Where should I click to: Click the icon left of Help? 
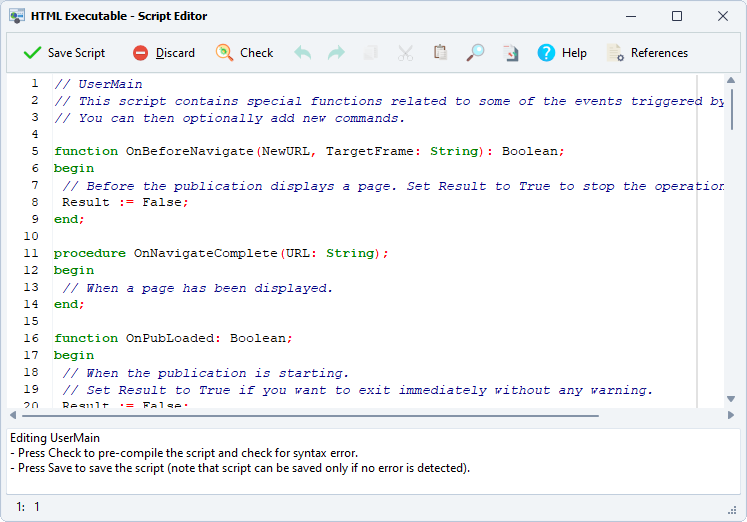[x=510, y=53]
